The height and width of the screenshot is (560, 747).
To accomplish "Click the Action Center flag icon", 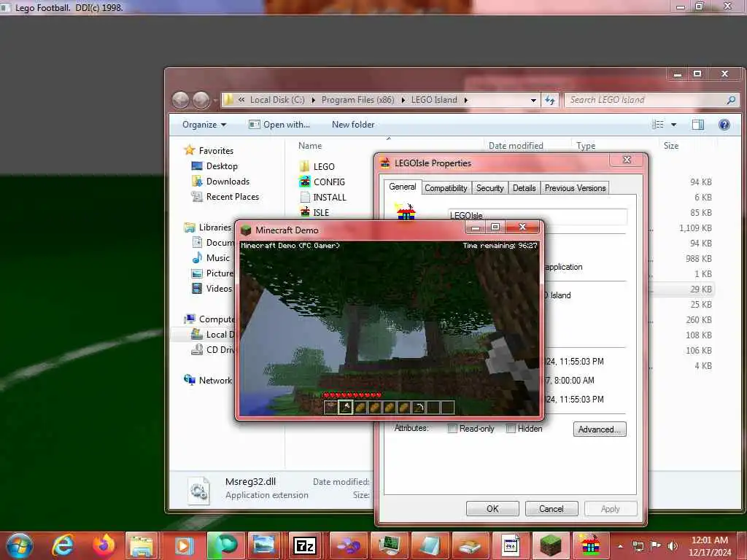I will coord(656,546).
